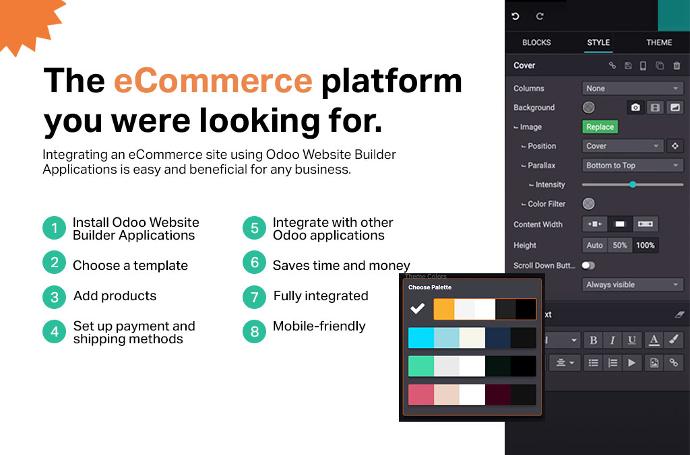The height and width of the screenshot is (455, 690).
Task: Set background to video with film icon
Action: pos(655,107)
